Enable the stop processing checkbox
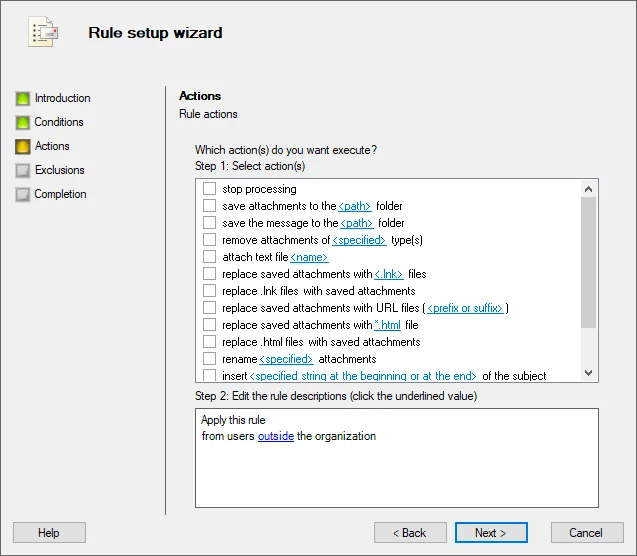Image resolution: width=637 pixels, height=556 pixels. (210, 189)
